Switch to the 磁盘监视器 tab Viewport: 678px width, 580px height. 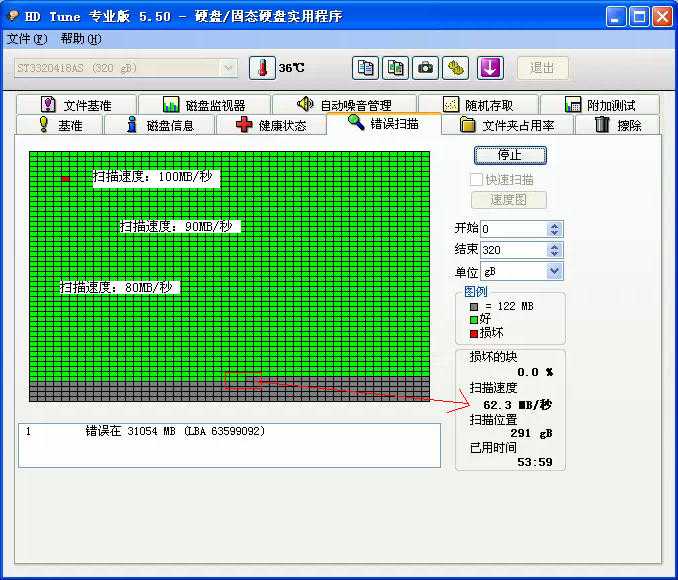click(x=204, y=105)
